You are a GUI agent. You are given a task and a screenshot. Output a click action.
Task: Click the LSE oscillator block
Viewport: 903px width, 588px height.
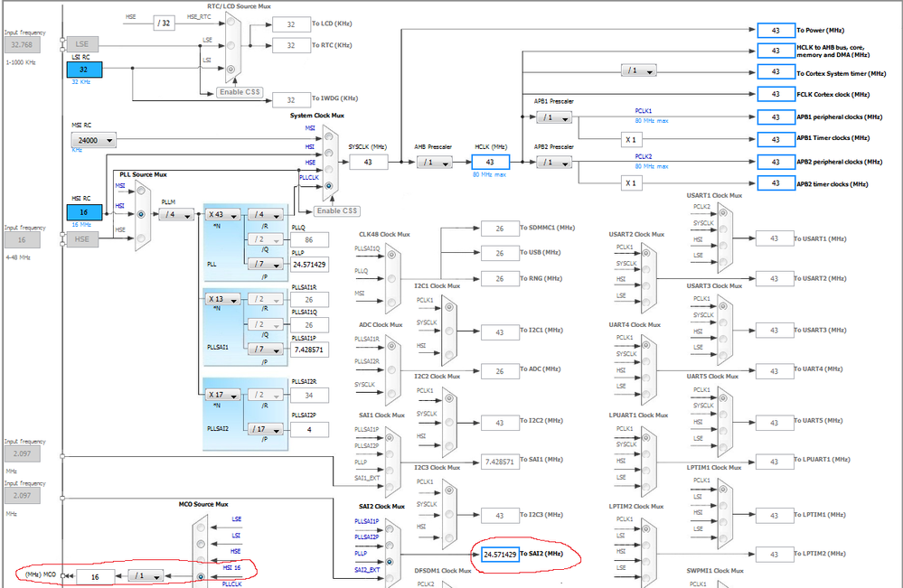tap(82, 44)
